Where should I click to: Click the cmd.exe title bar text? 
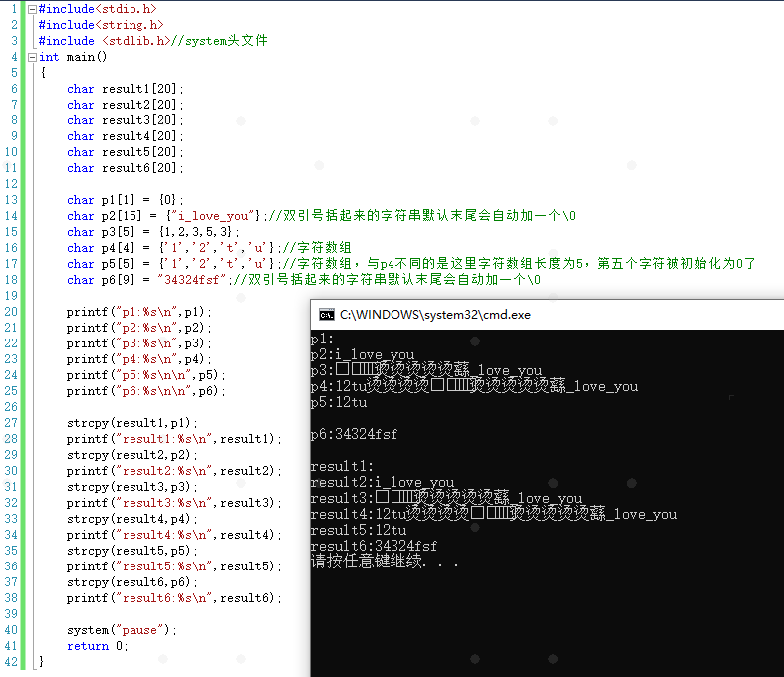435,315
